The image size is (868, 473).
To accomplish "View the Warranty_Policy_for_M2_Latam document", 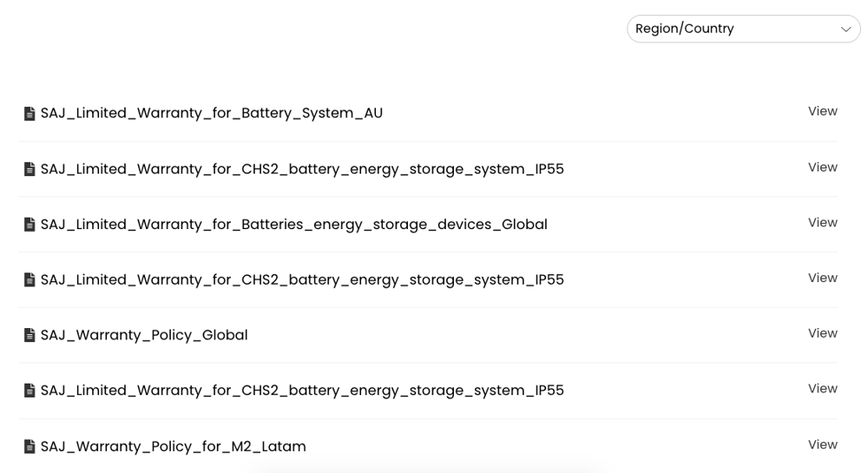I will [x=822, y=444].
